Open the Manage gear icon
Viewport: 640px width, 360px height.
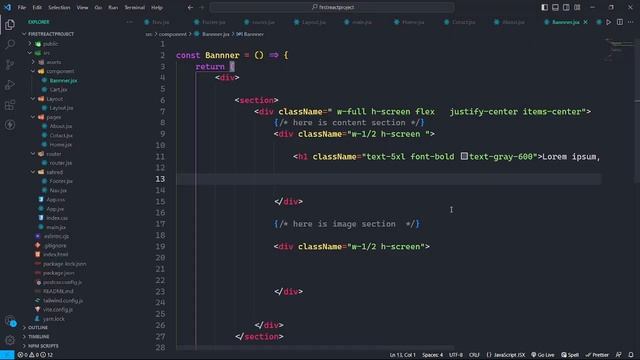(10, 340)
